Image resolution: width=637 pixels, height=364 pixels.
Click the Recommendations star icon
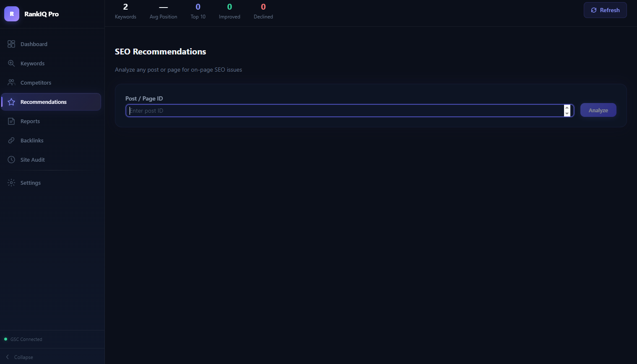coord(11,102)
